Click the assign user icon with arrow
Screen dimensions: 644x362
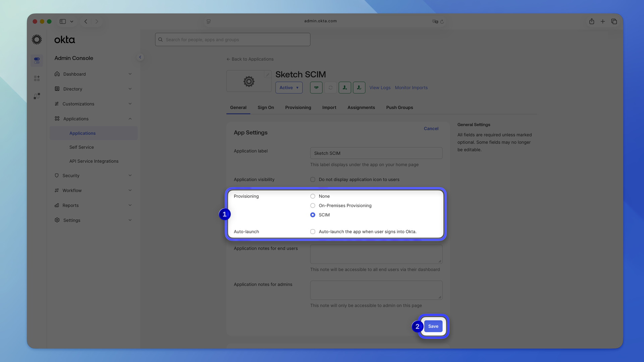point(345,88)
